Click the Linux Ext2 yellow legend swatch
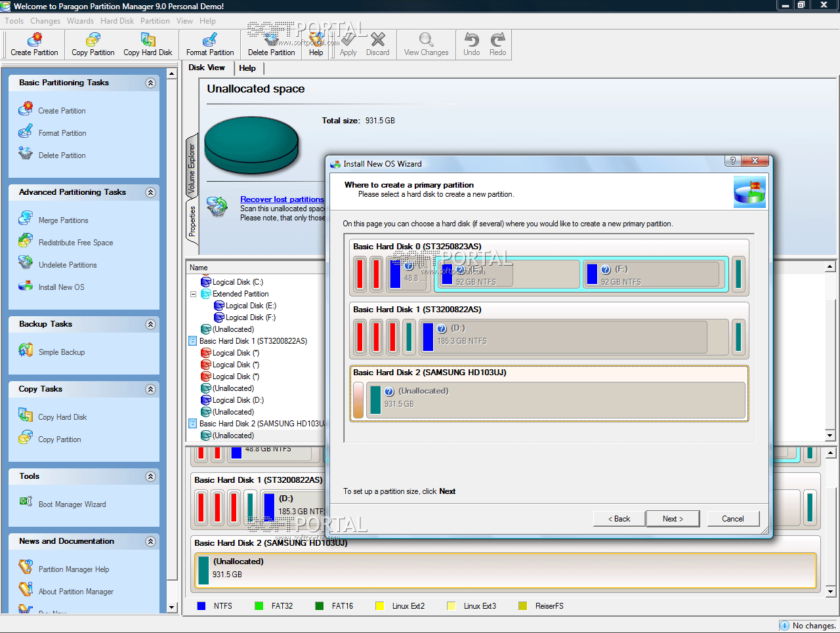Screen dimensions: 840x633 [379, 606]
